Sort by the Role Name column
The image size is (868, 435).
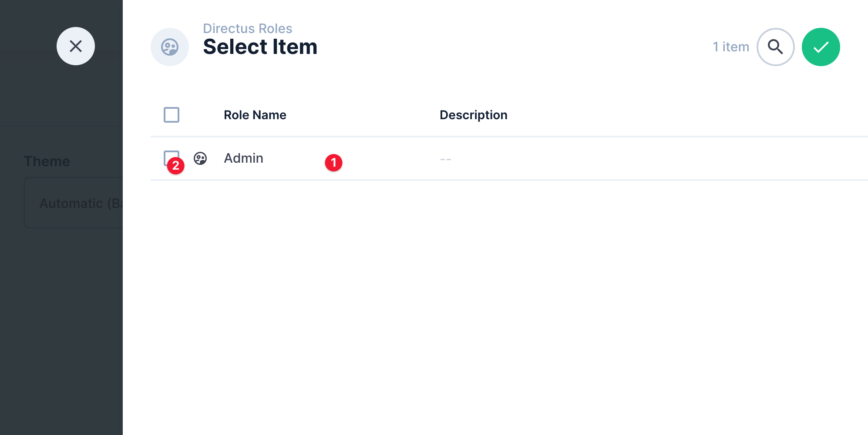255,115
